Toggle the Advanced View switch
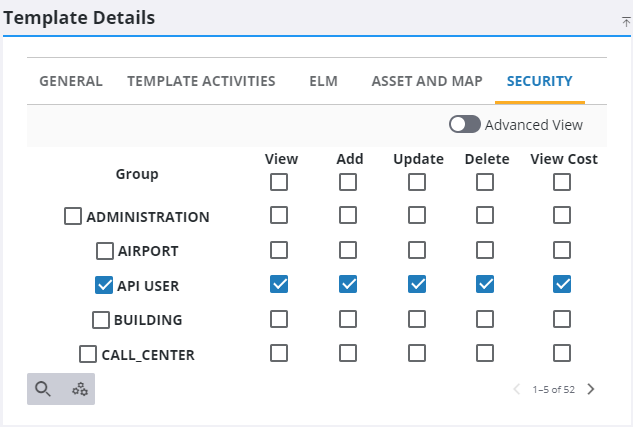The height and width of the screenshot is (427, 633). tap(464, 125)
